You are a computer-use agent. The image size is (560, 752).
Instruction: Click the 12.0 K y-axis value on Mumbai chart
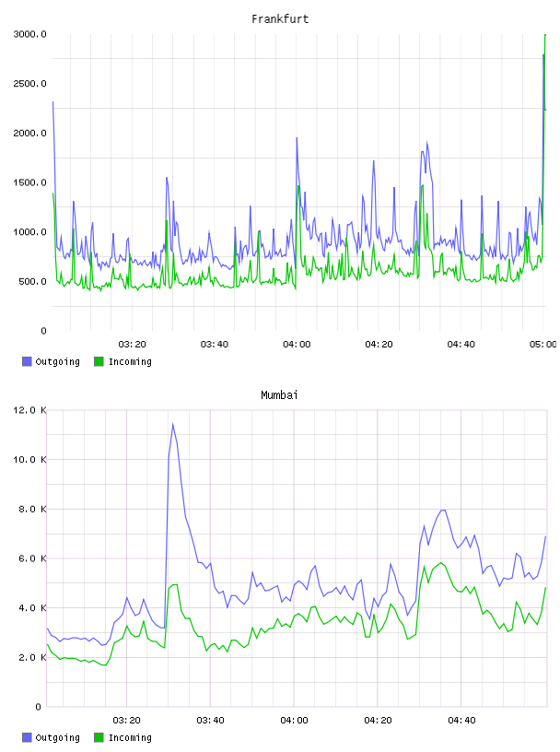(29, 410)
